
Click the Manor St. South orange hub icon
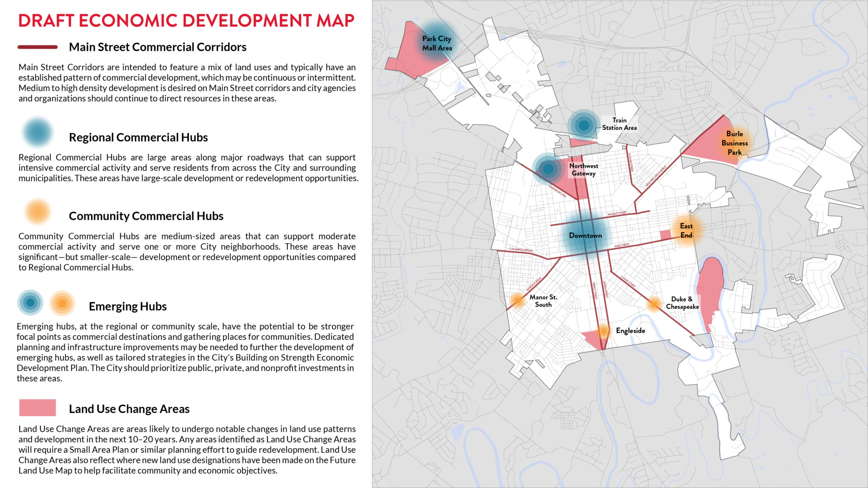(517, 300)
